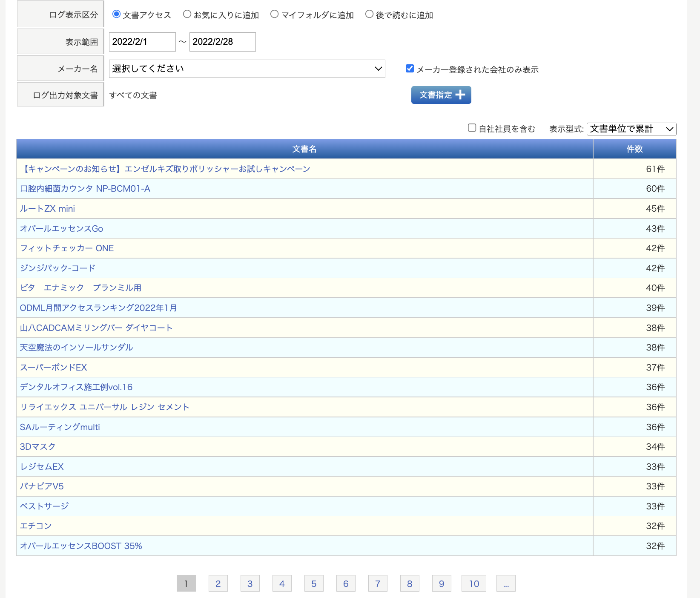Go to page 7
The height and width of the screenshot is (598, 700).
pyautogui.click(x=378, y=584)
